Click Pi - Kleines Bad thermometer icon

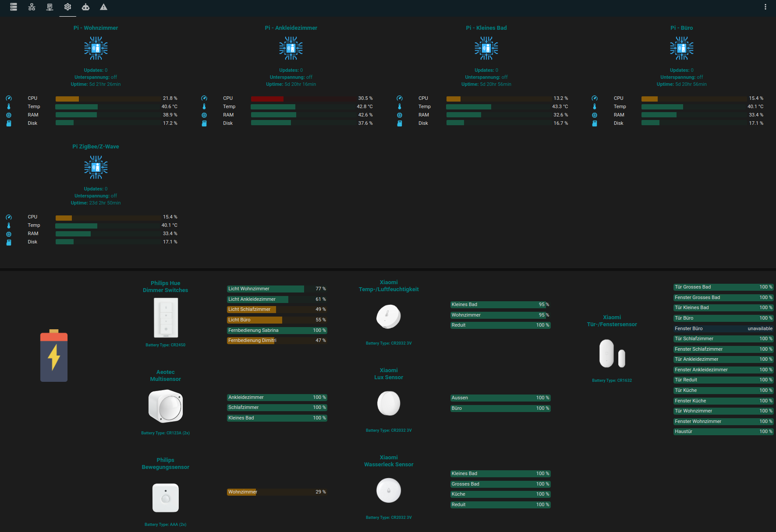click(399, 107)
